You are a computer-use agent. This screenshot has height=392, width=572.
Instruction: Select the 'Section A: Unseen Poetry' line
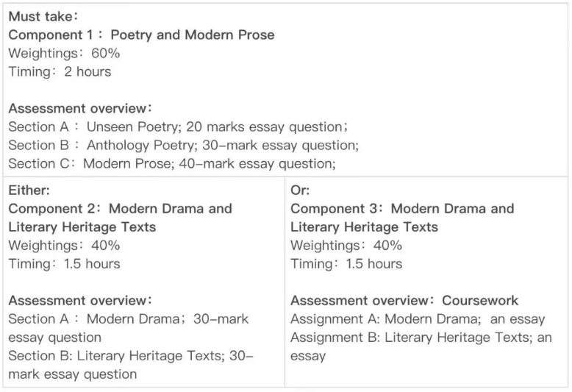[x=178, y=127]
